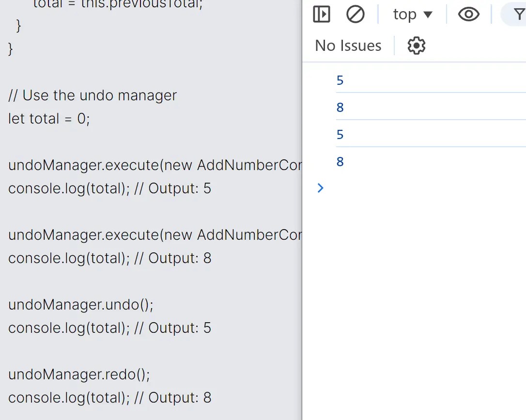Place cursor on 'undoManager.undo();' line
This screenshot has width=526, height=420.
[81, 305]
